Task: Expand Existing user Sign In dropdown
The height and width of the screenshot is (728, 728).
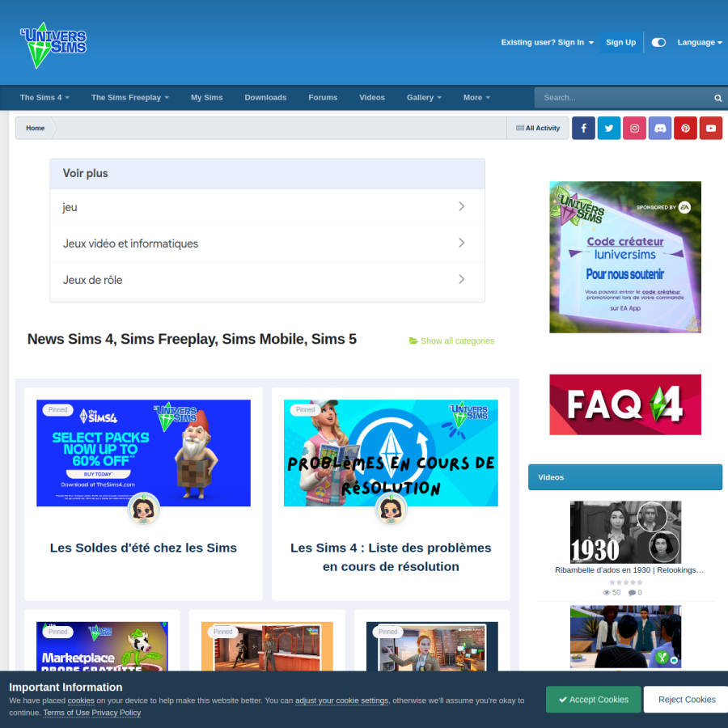Action: (547, 42)
